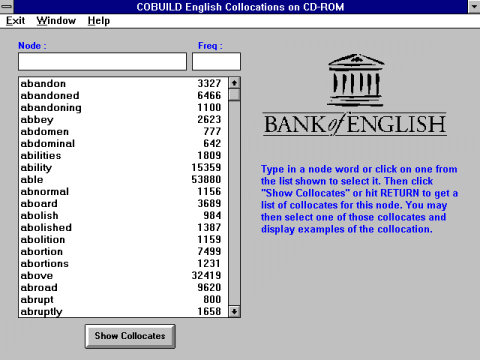The width and height of the screenshot is (480, 360).
Task: Click into the Node input field
Action: pyautogui.click(x=102, y=61)
